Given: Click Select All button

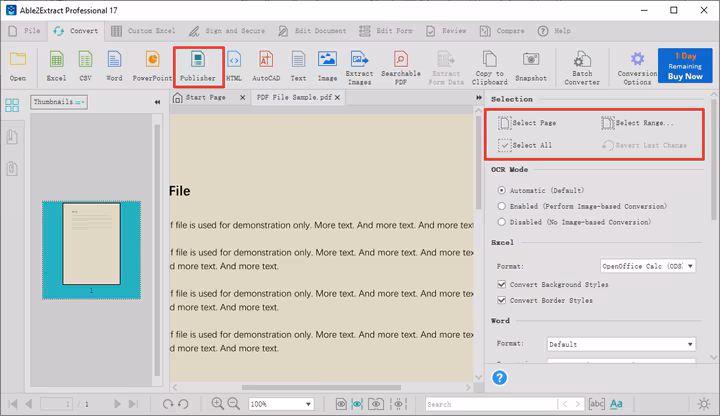Looking at the screenshot, I should coord(525,145).
